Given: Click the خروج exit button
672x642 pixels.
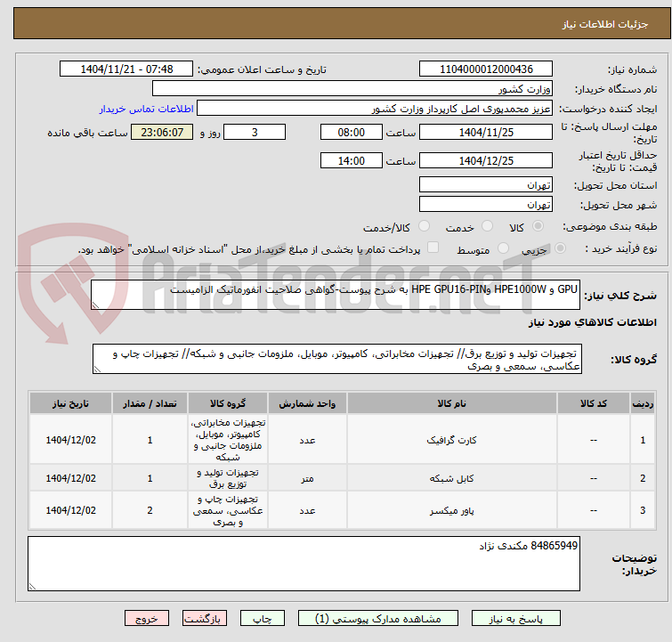Looking at the screenshot, I should click(x=147, y=619).
